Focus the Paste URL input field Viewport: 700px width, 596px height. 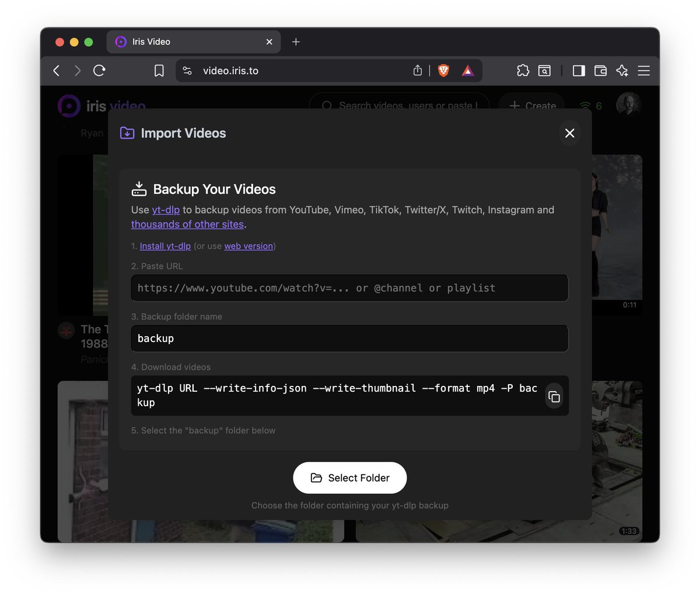[x=350, y=288]
